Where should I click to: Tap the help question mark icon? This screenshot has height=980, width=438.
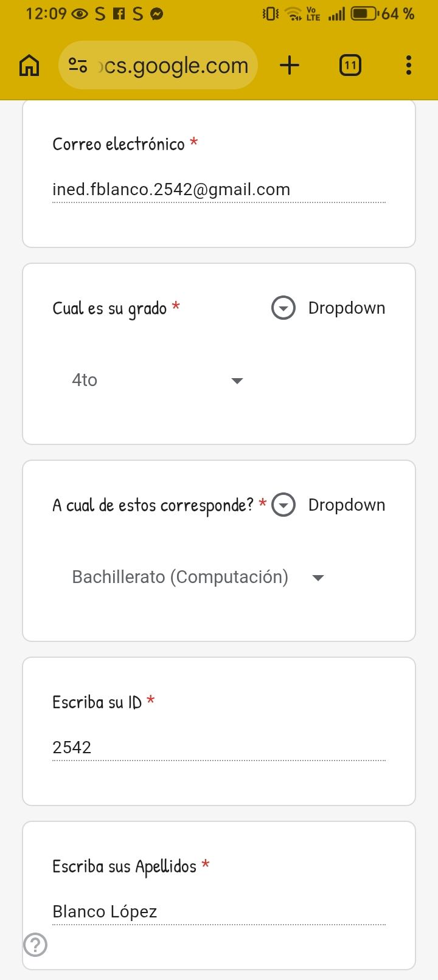click(x=35, y=945)
